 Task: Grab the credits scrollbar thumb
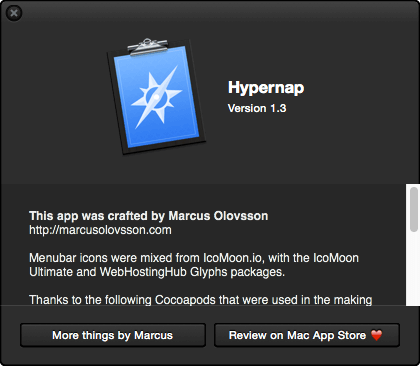pyautogui.click(x=414, y=209)
